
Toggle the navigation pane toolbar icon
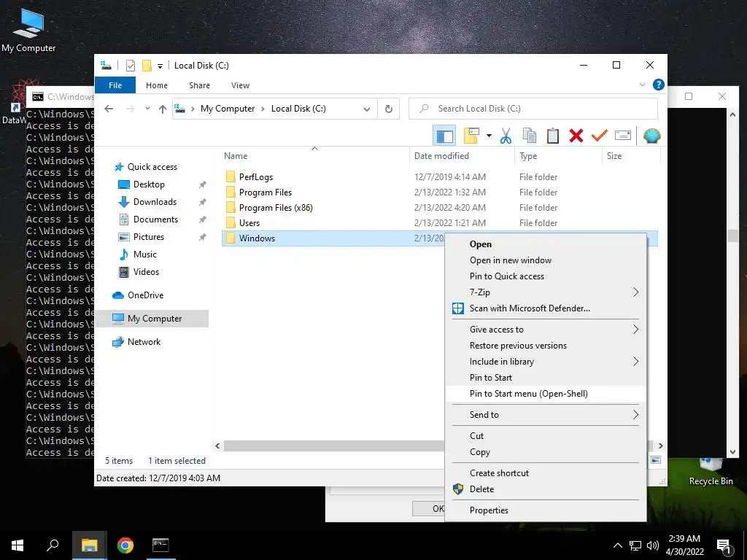pos(444,136)
